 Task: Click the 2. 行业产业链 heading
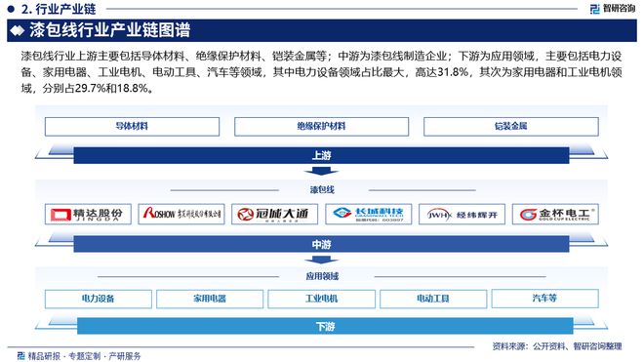pyautogui.click(x=59, y=9)
